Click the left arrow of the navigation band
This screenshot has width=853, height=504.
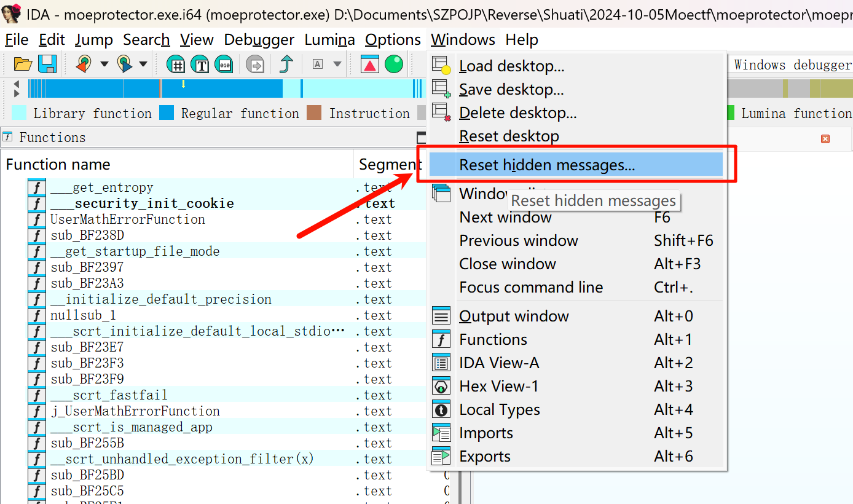tap(17, 84)
